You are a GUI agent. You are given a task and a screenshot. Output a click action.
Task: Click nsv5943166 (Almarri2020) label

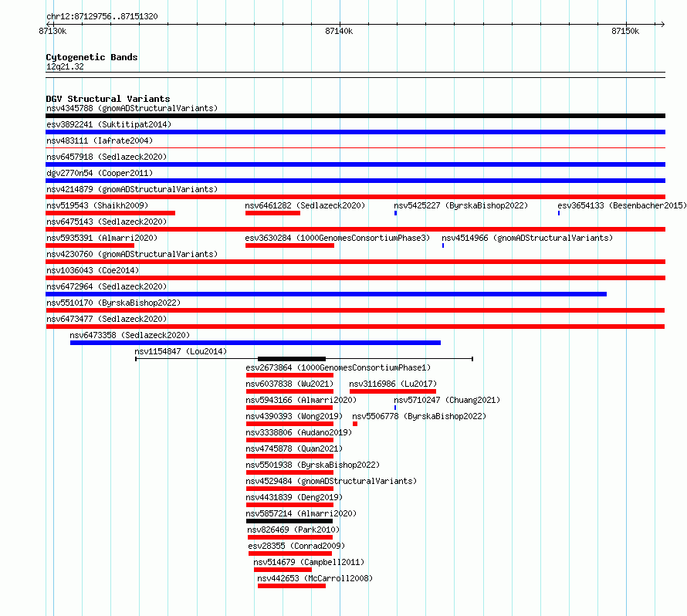[x=301, y=400]
